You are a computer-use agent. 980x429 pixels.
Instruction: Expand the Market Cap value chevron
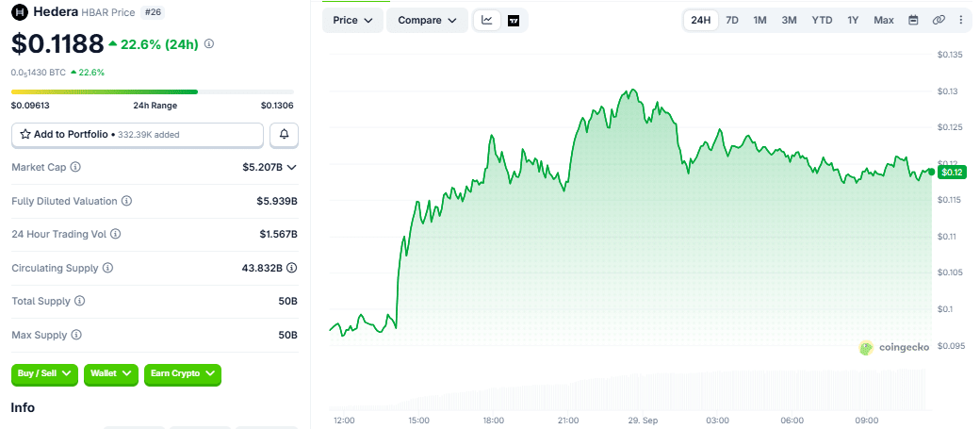click(291, 168)
